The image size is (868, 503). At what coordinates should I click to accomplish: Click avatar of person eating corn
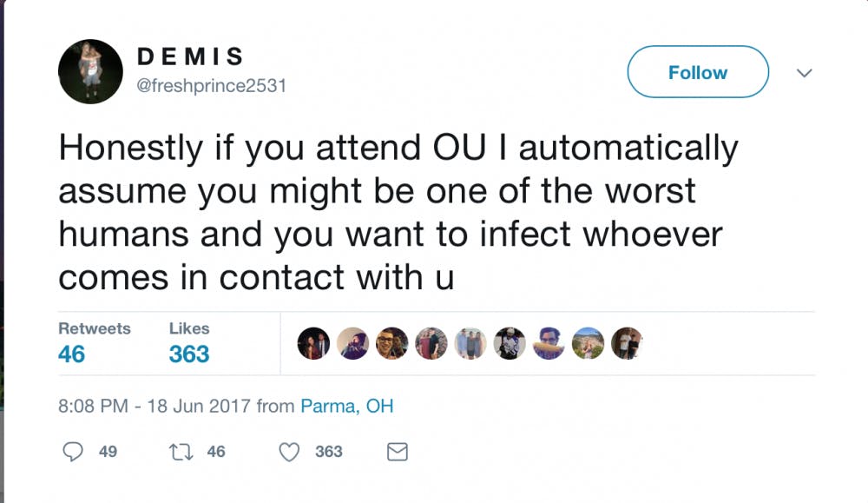click(549, 343)
